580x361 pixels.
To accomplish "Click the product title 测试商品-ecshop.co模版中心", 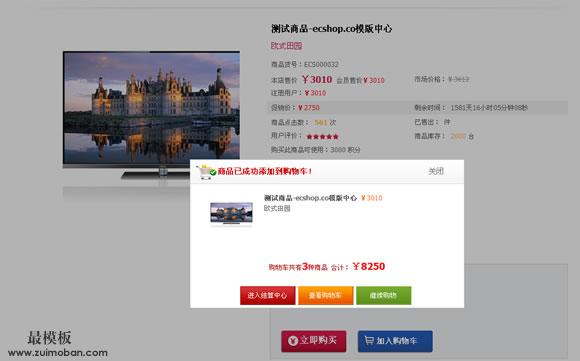I will [331, 28].
